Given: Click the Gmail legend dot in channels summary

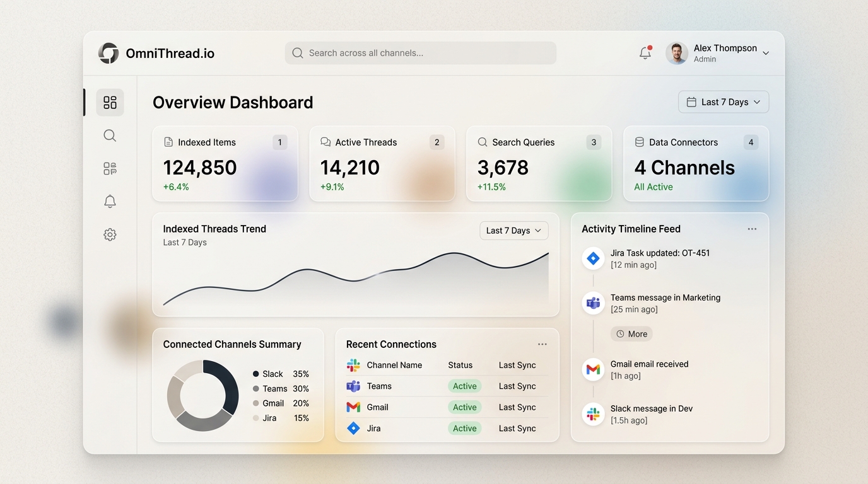Looking at the screenshot, I should [x=255, y=403].
